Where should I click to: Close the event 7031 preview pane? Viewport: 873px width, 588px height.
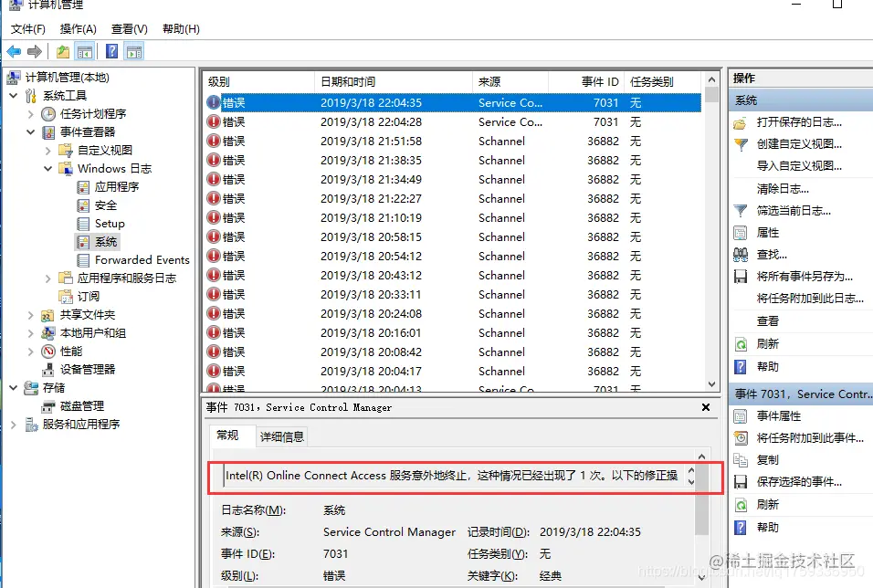tap(705, 407)
